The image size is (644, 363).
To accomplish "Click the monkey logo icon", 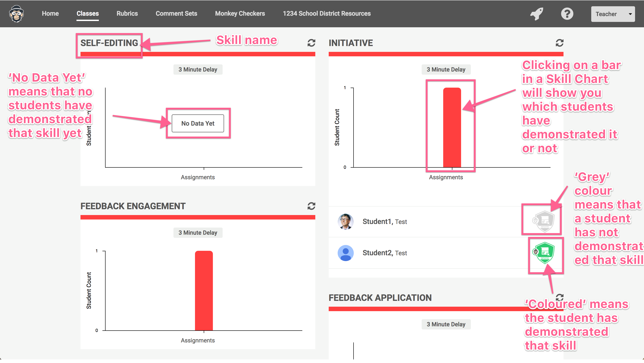I will [x=17, y=14].
